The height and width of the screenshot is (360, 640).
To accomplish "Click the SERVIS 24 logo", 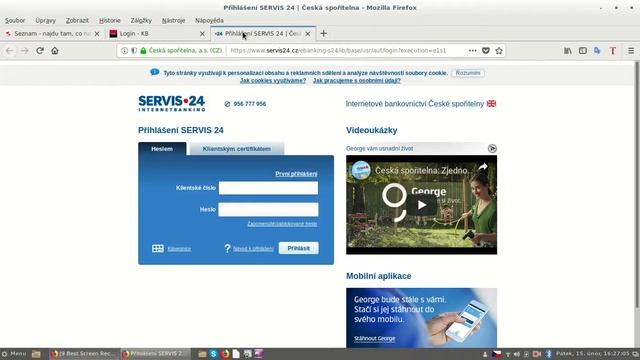I will pos(171,104).
